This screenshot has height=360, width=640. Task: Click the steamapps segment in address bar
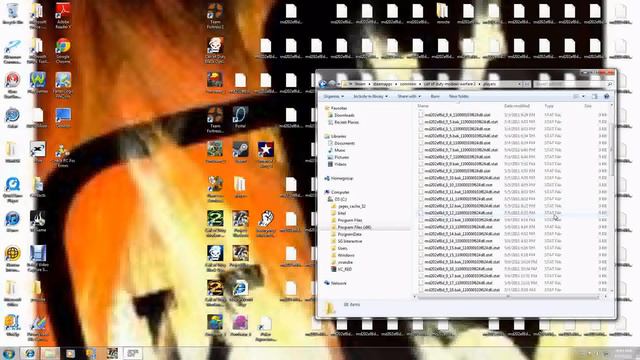(x=382, y=84)
